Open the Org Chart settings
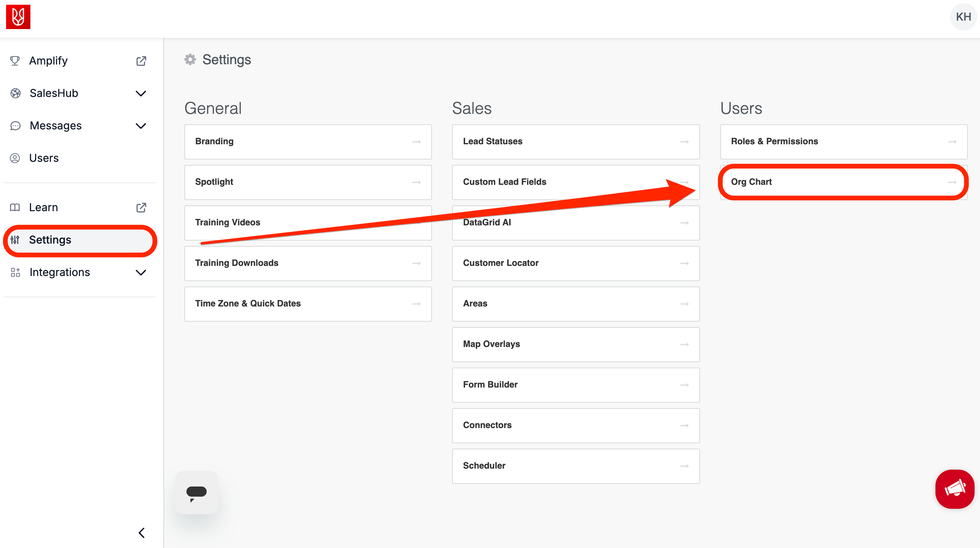 click(x=843, y=182)
